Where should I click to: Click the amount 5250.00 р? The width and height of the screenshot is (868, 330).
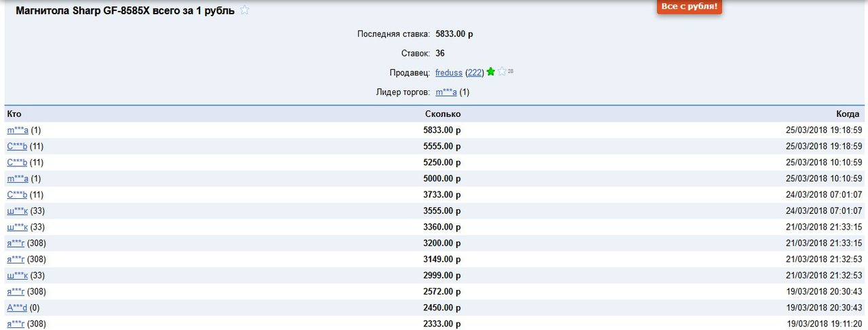(442, 163)
